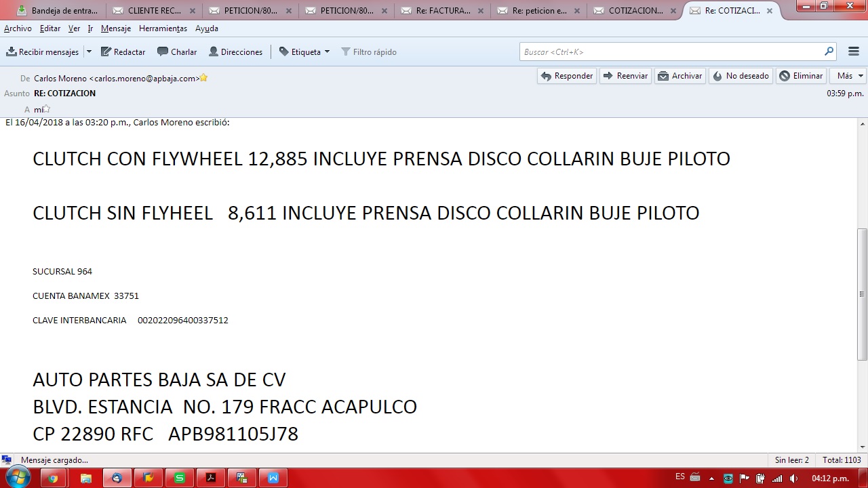Forward the email using Reenviar

[625, 76]
